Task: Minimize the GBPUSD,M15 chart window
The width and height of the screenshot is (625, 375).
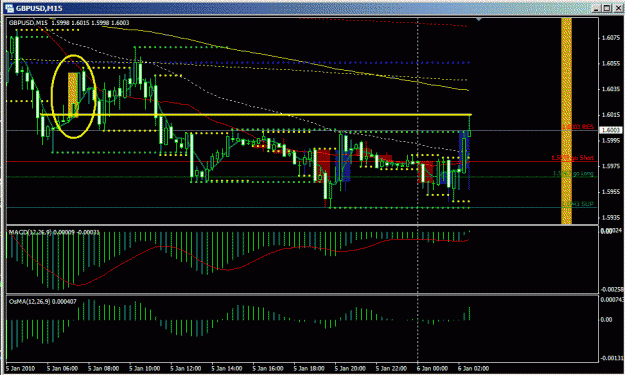Action: click(x=597, y=8)
